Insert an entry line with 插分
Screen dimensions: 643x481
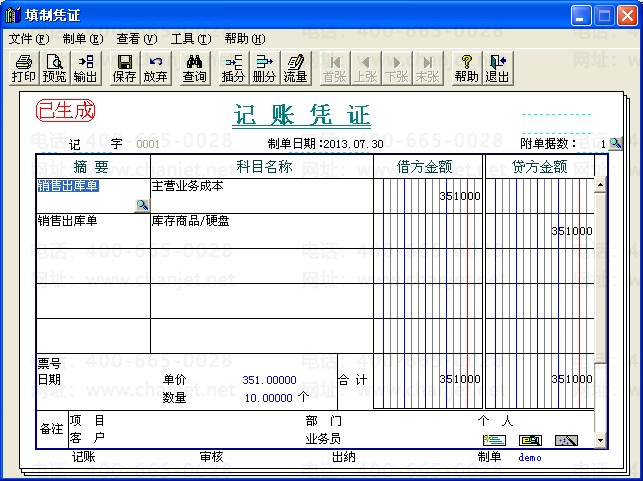tap(233, 68)
